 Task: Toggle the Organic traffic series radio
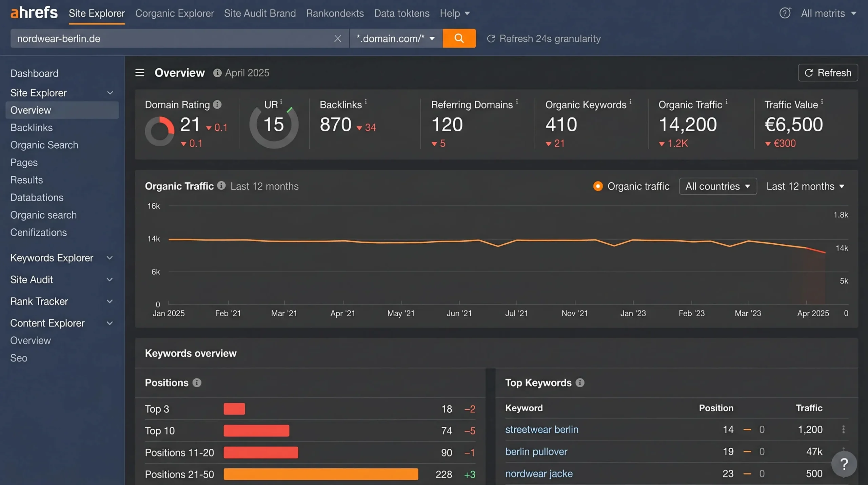[598, 186]
